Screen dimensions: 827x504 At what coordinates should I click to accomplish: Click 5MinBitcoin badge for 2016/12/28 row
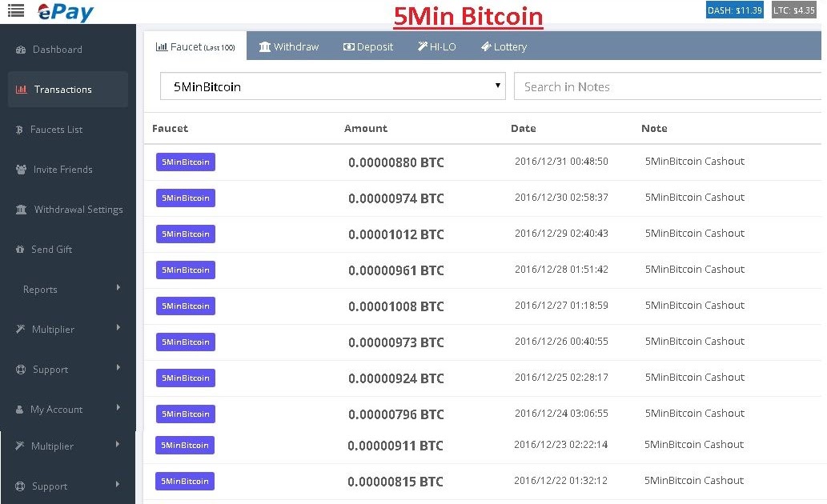coord(186,270)
